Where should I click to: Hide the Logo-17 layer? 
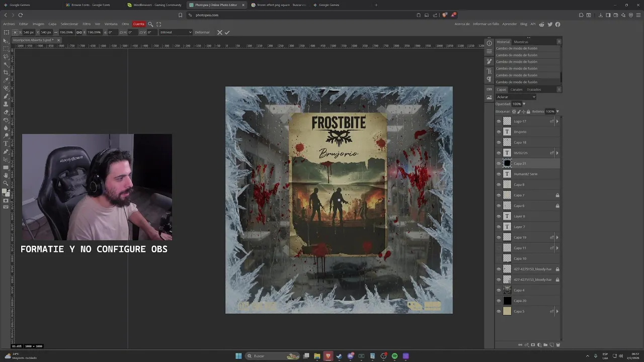[x=499, y=121]
